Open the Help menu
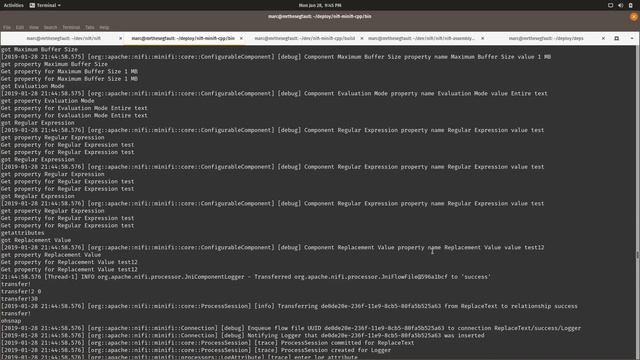 (104, 27)
